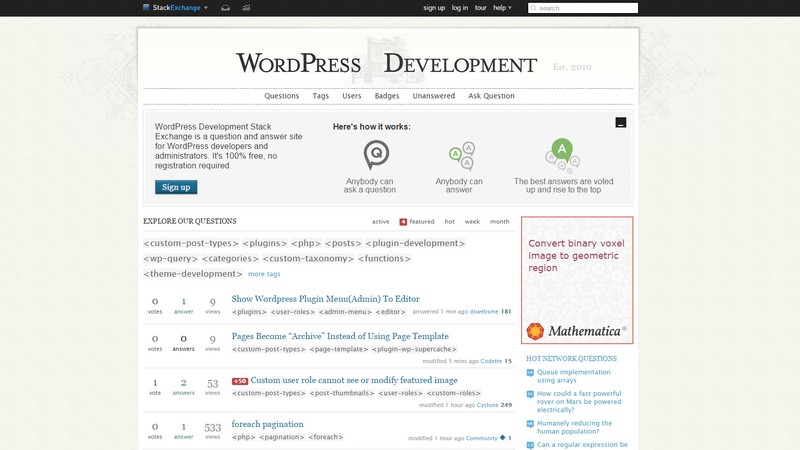Open the Questions nav item

[282, 96]
